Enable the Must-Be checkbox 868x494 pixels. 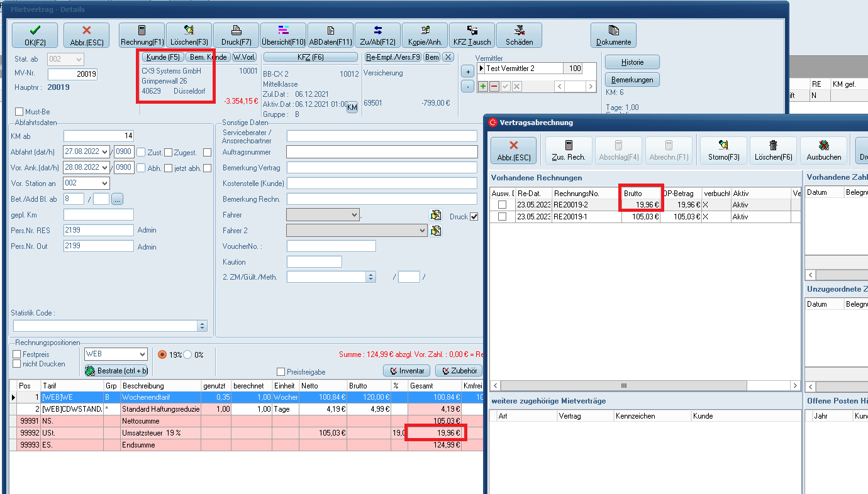[x=19, y=112]
